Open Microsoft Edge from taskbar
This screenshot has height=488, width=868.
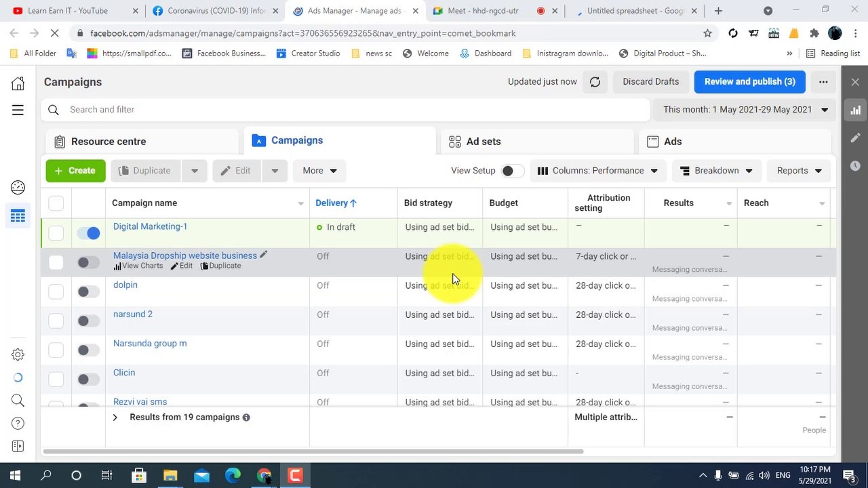coord(233,476)
